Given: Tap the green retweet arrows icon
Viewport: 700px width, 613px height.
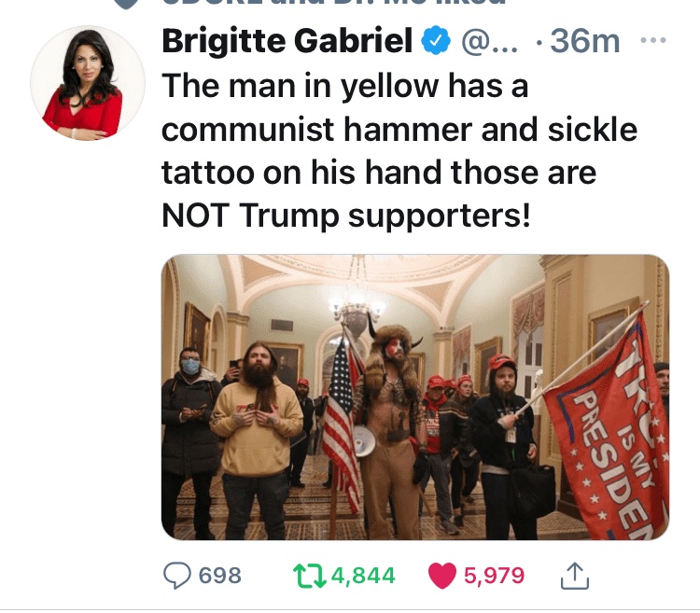Looking at the screenshot, I should coord(309,576).
